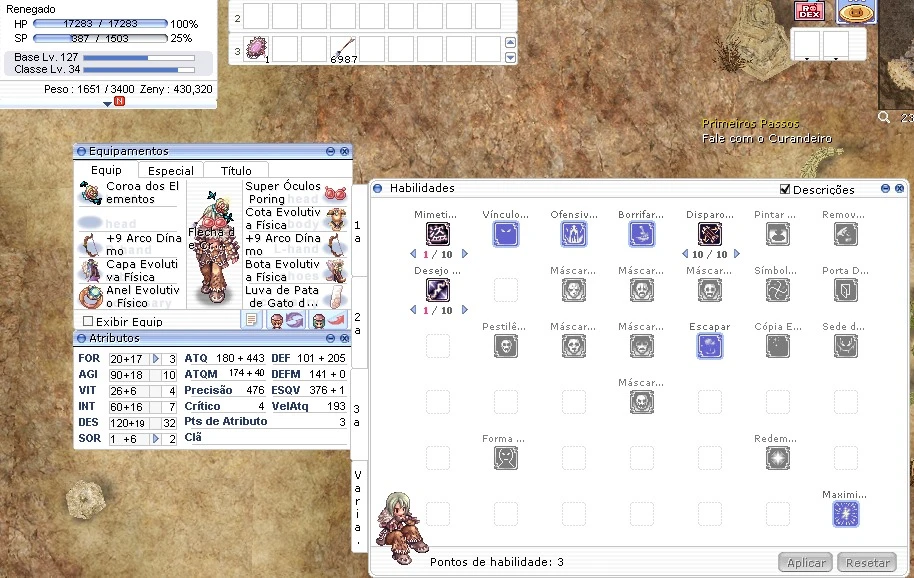The width and height of the screenshot is (914, 578).
Task: Select the Maximizar skill icon near Aplicar
Action: [x=844, y=513]
